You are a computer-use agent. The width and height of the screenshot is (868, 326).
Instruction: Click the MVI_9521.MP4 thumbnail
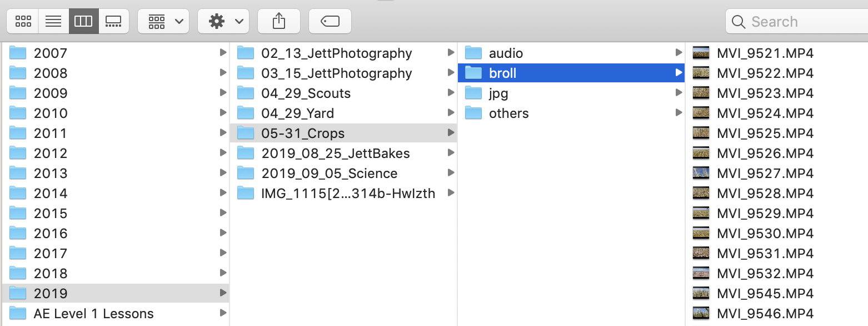tap(701, 53)
